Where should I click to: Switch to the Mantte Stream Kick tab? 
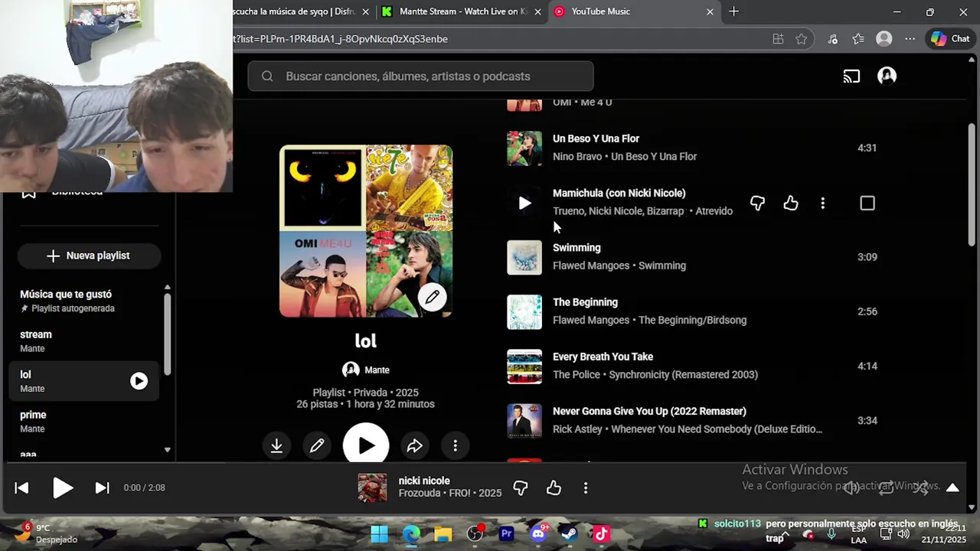click(461, 11)
